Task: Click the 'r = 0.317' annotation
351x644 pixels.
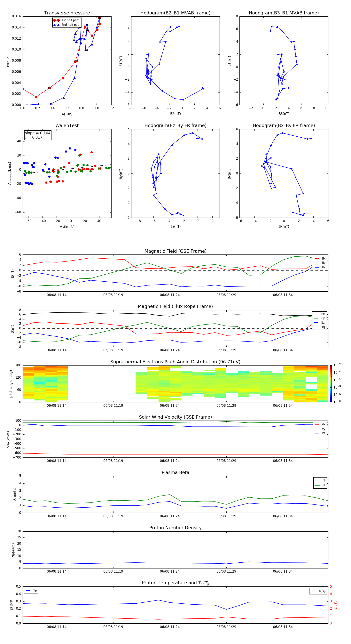Action: [x=34, y=137]
